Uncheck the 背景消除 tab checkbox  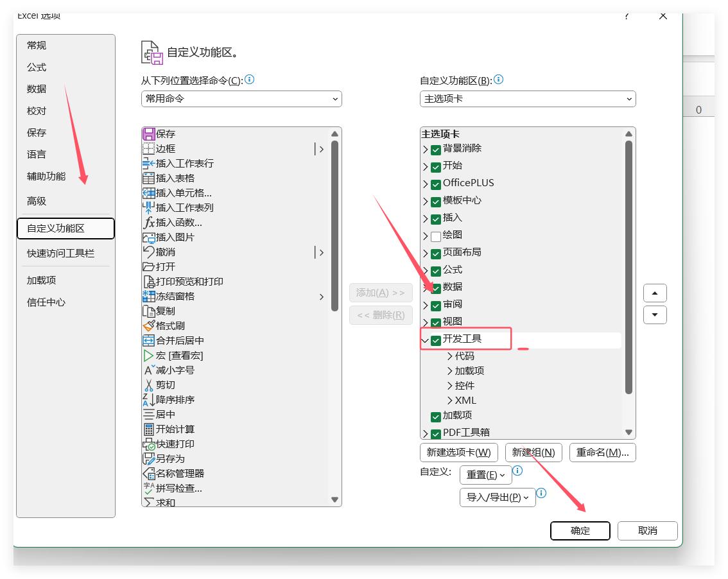pyautogui.click(x=435, y=150)
